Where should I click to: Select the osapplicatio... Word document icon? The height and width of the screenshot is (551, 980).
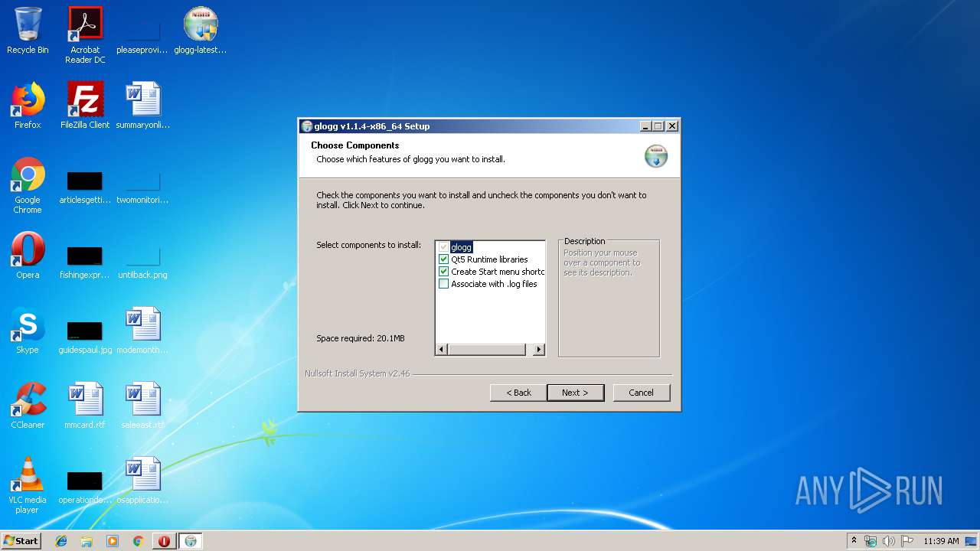click(142, 481)
